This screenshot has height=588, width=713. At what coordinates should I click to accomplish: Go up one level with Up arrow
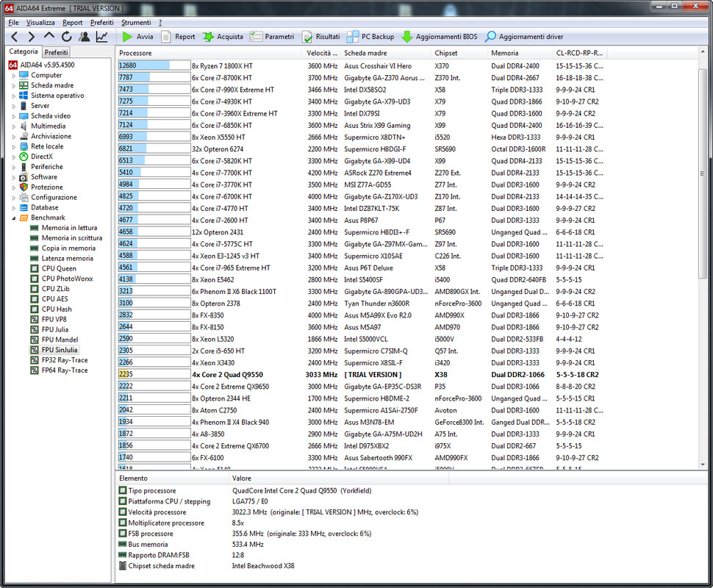click(x=49, y=36)
